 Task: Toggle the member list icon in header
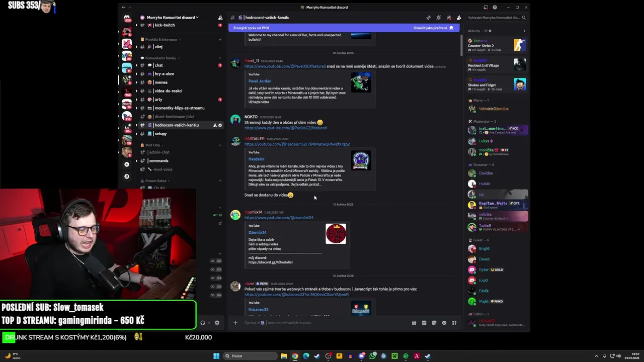[458, 18]
